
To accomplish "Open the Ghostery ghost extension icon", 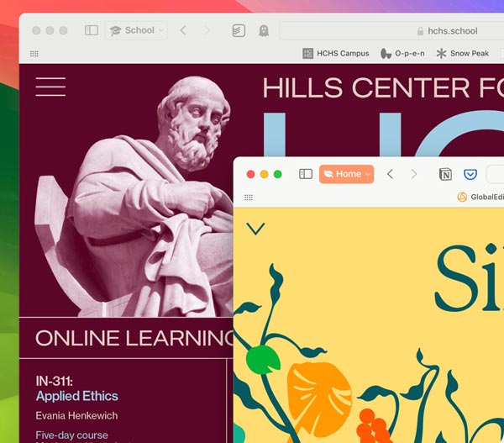I will point(264,30).
